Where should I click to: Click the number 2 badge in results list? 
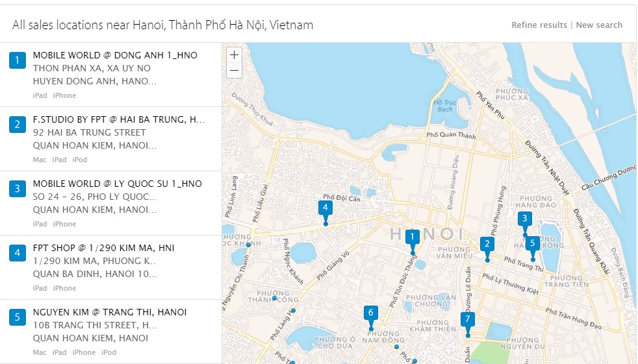(x=18, y=125)
